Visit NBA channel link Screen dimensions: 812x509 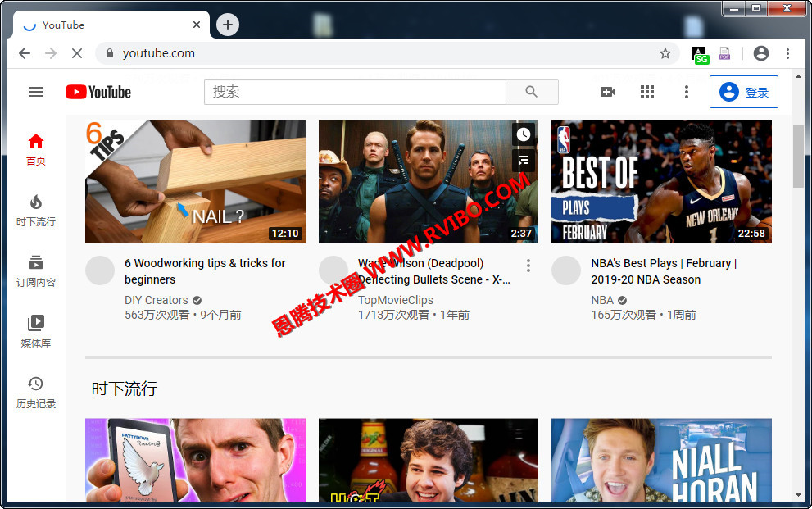[602, 300]
